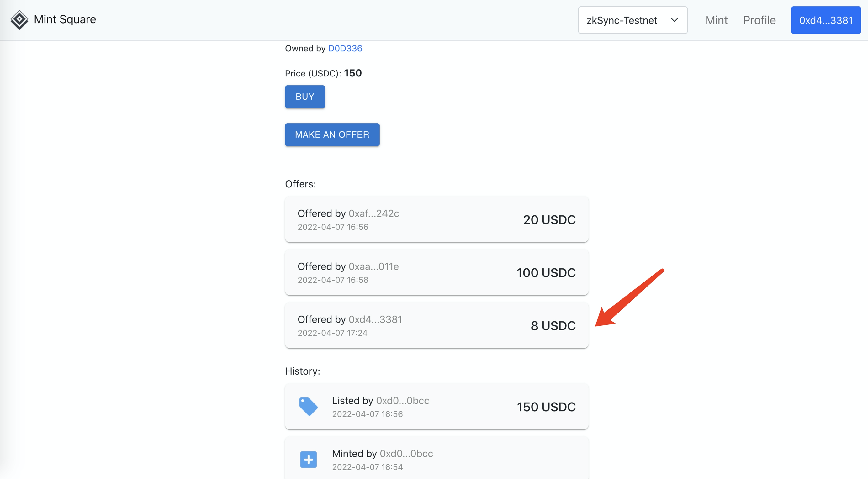This screenshot has height=479, width=868.
Task: Click the 0xd4...3381 wallet button
Action: pos(826,20)
